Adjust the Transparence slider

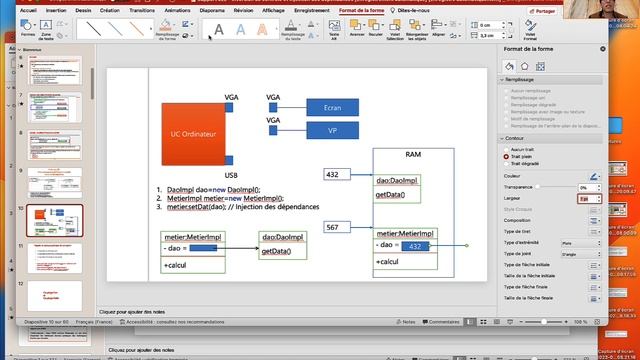coord(538,187)
